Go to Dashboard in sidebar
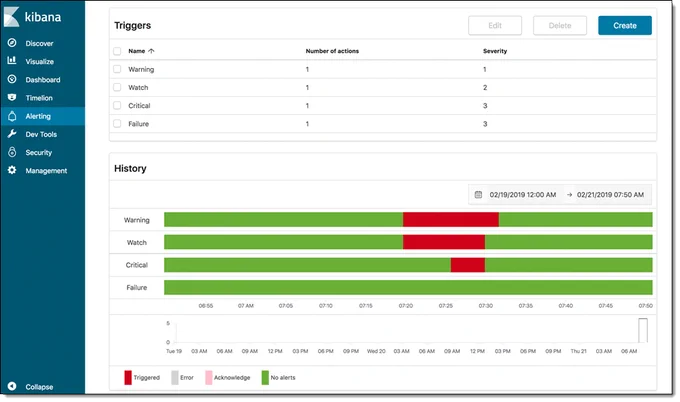 pyautogui.click(x=43, y=80)
